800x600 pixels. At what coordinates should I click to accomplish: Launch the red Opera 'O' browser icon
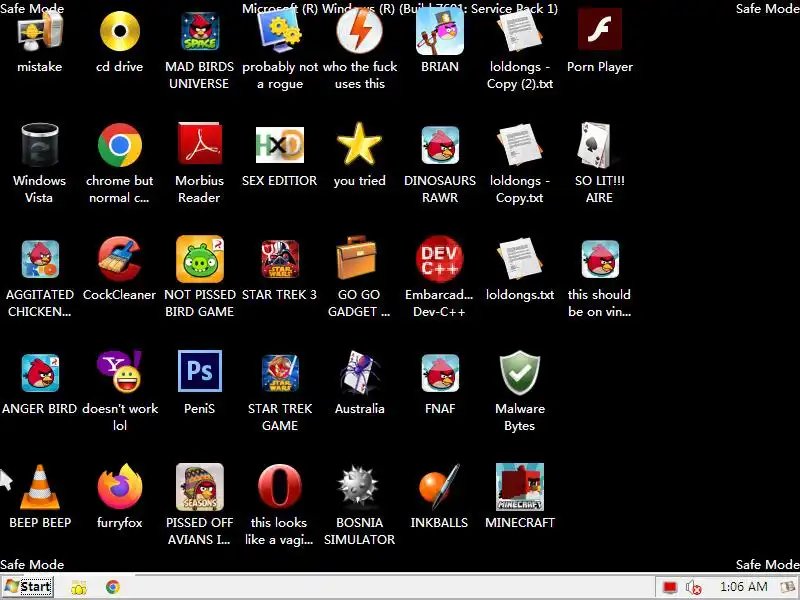[280, 487]
